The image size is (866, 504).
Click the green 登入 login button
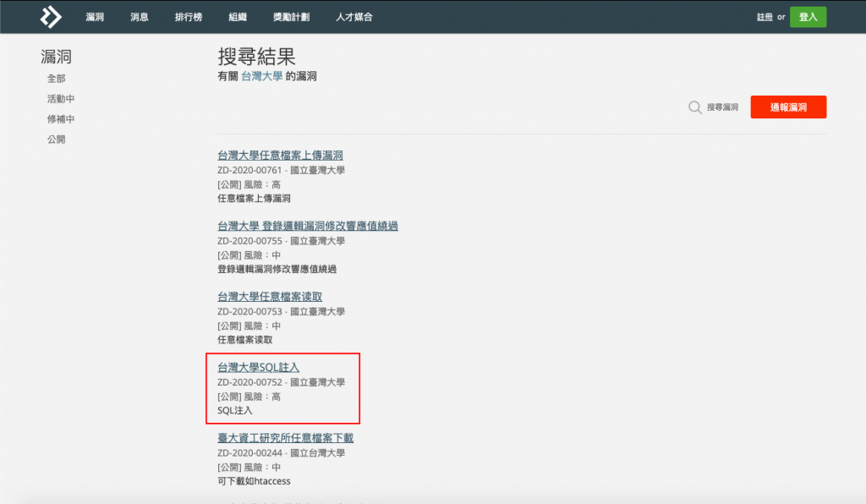pos(808,17)
